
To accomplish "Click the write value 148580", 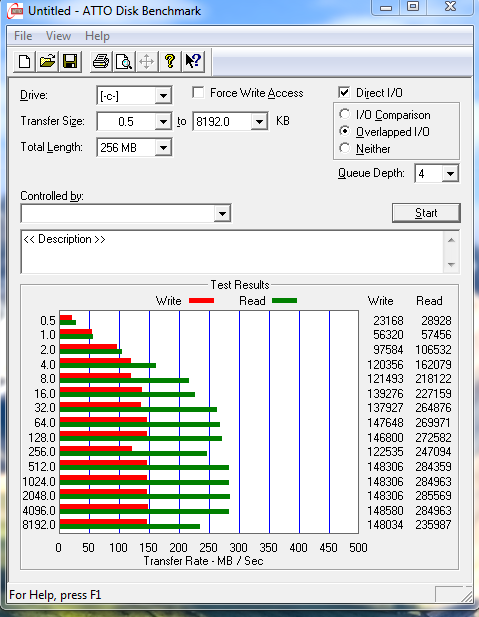I will pos(385,511).
